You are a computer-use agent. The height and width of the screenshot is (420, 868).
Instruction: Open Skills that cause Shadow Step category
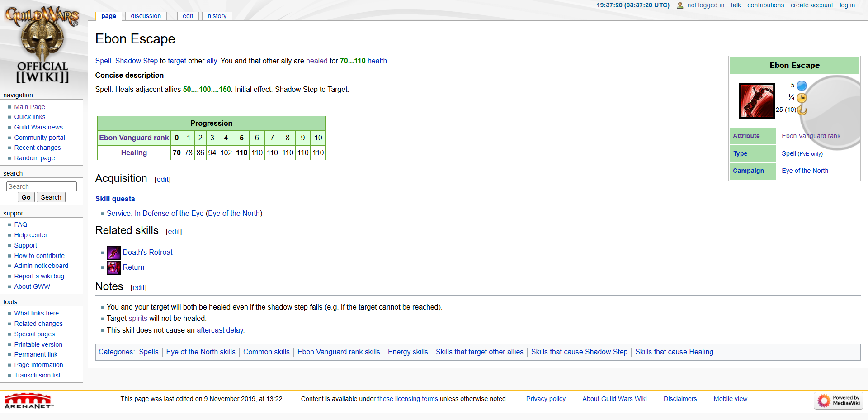tap(579, 352)
